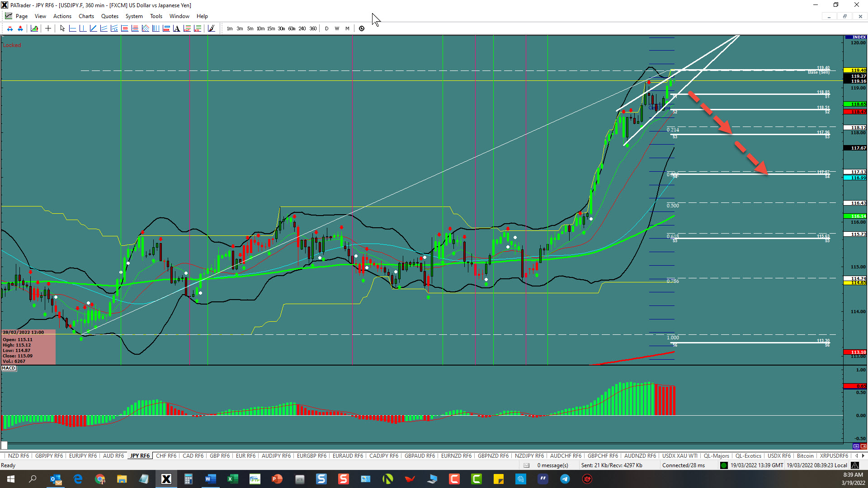Click the red panel icon below price axis
The height and width of the screenshot is (488, 868).
coord(863,446)
